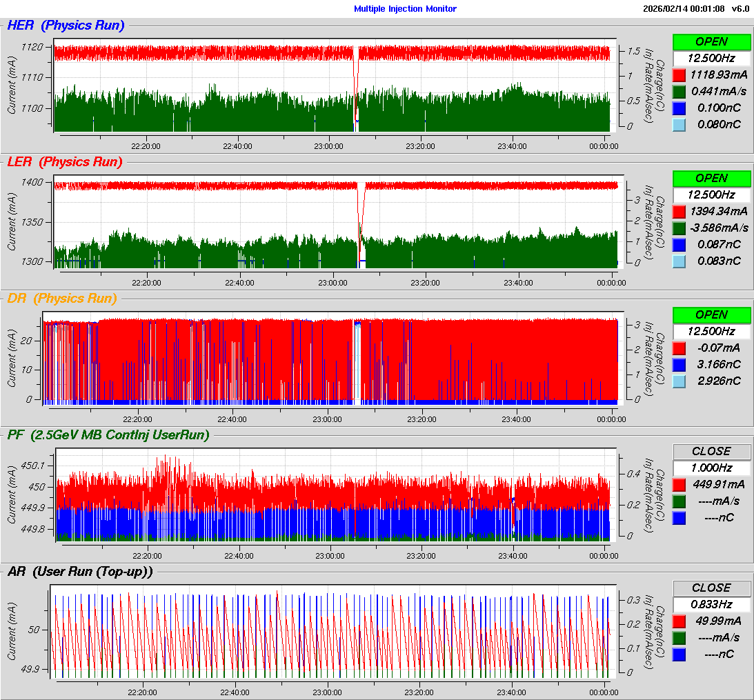The width and height of the screenshot is (754, 700).
Task: Click the DR (Physics Run) panel title
Action: coord(62,299)
